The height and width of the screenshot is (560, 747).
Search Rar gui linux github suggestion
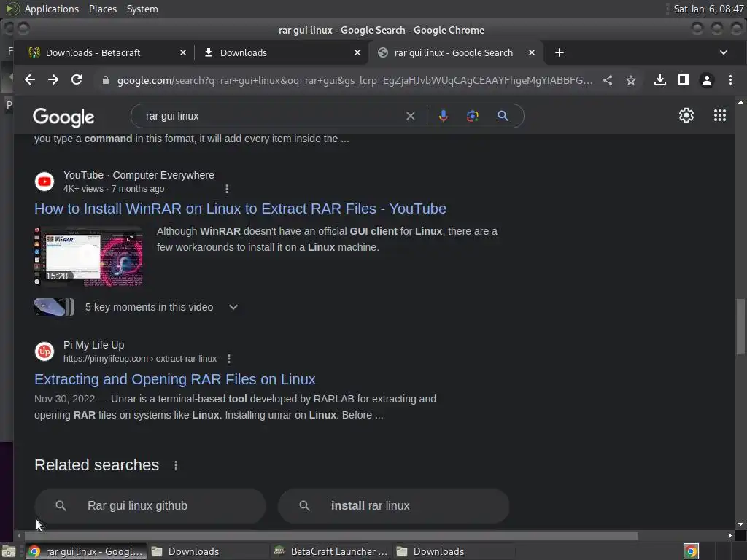click(x=150, y=506)
